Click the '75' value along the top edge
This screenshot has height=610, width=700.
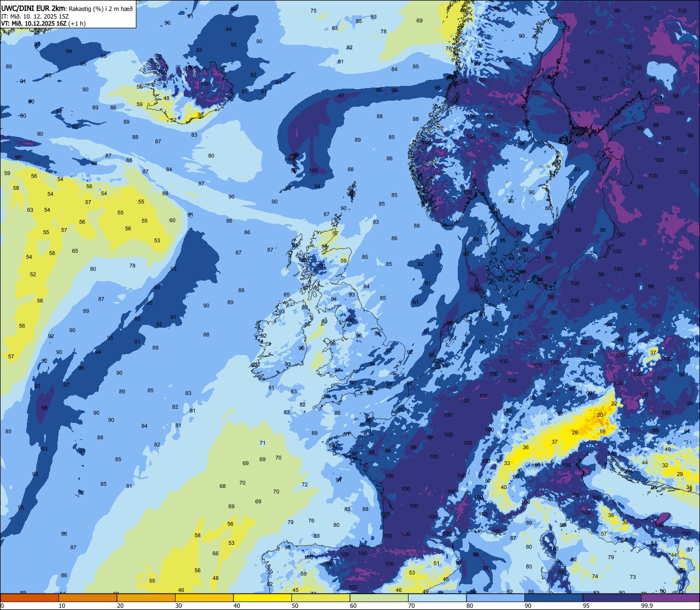click(x=313, y=11)
